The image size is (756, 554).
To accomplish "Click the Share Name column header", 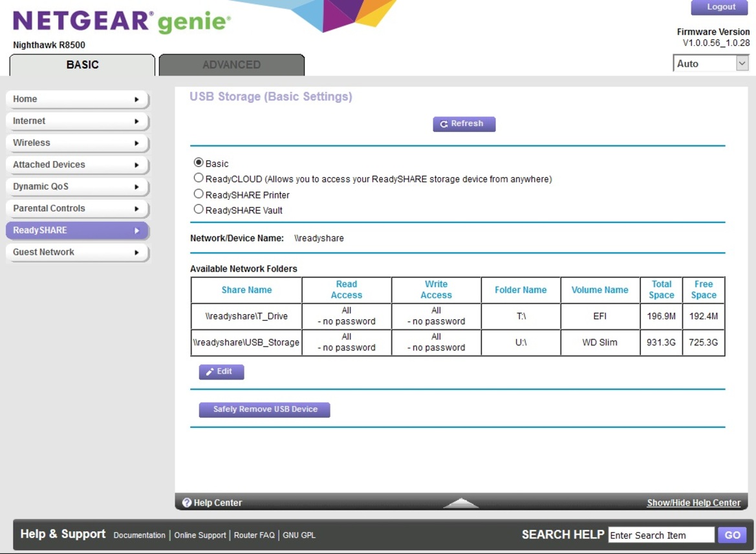I will 246,290.
